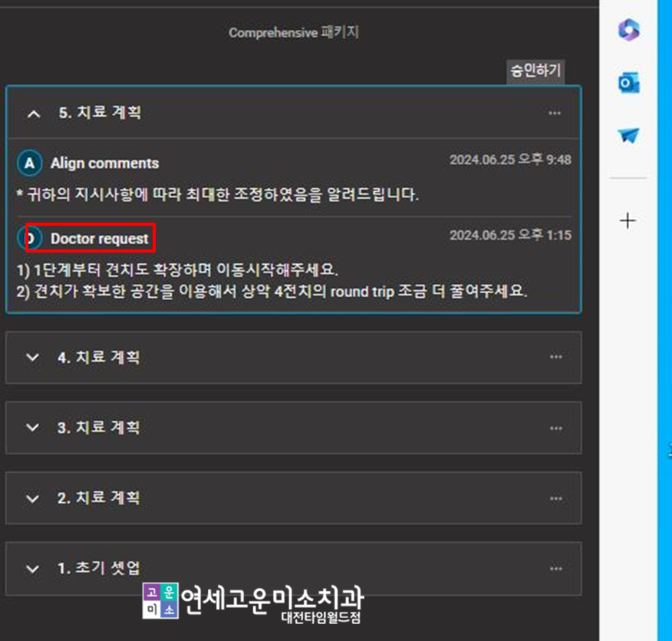Open the Microsoft 365 Copilot sidebar icon
Viewport: 672px width, 641px height.
(628, 31)
